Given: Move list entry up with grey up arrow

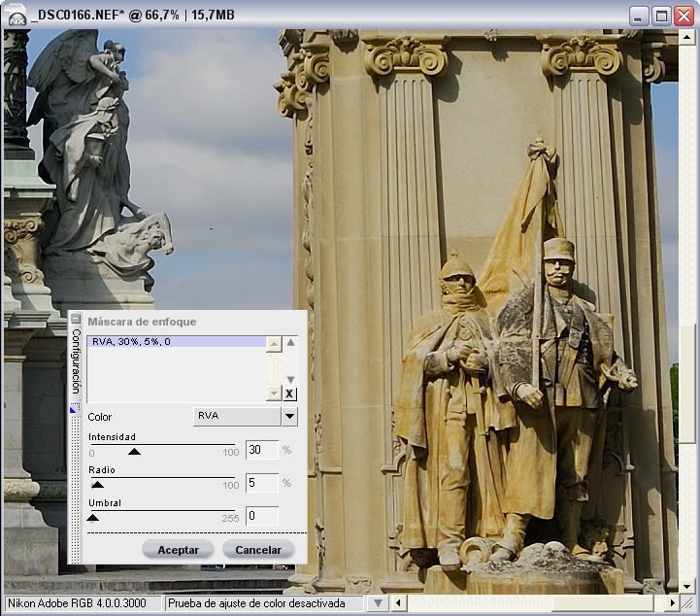Looking at the screenshot, I should coord(290,343).
